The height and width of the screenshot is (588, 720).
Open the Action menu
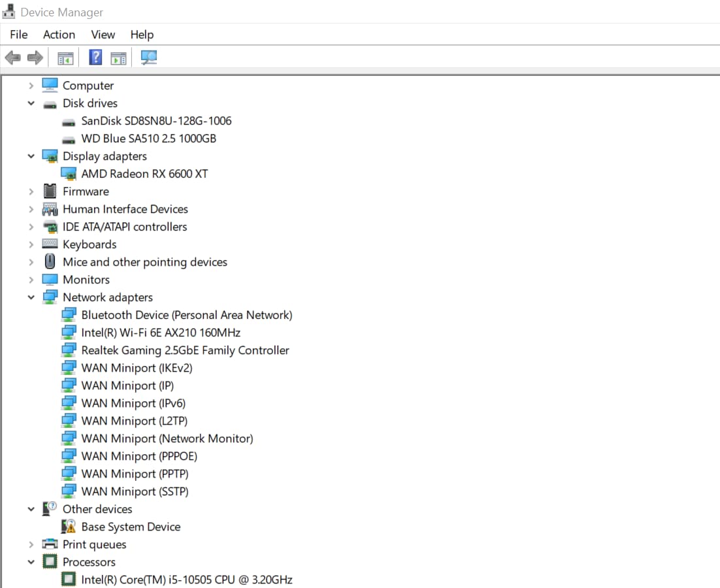pyautogui.click(x=59, y=35)
